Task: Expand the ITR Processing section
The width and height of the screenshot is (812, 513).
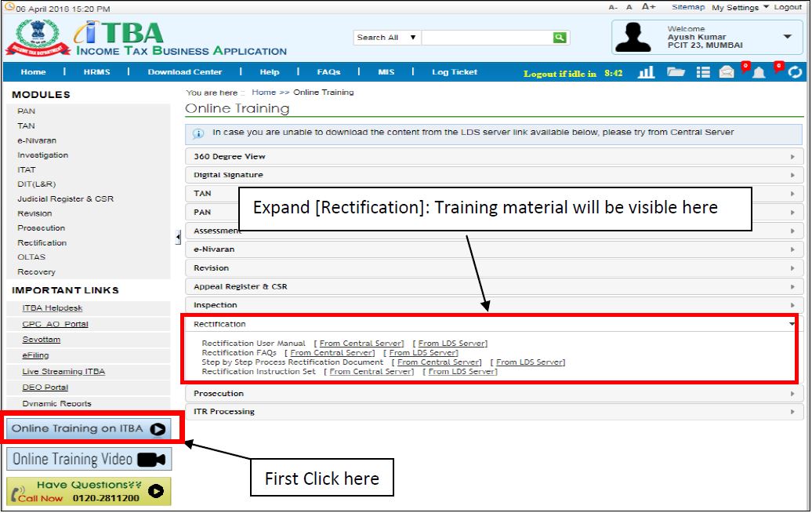Action: pos(494,412)
